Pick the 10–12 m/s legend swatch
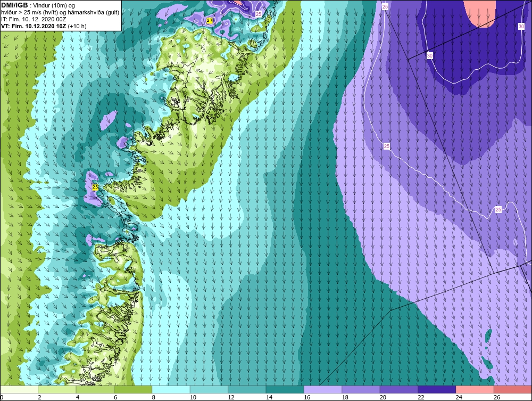The height and width of the screenshot is (401, 532). [209, 389]
